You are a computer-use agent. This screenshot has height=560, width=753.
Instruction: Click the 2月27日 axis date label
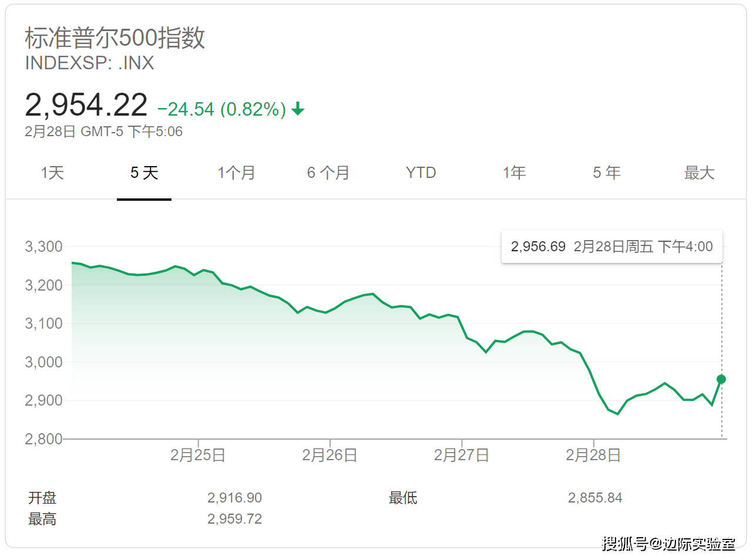(462, 455)
